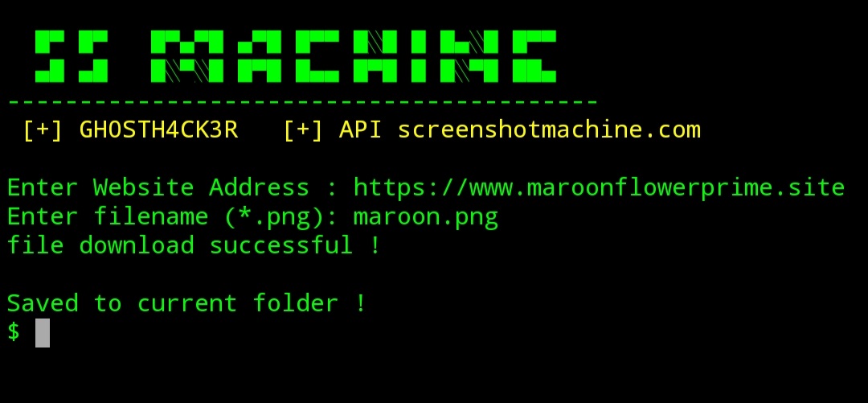Open the screenshotmachine.com link text
The height and width of the screenshot is (403, 868).
549,130
